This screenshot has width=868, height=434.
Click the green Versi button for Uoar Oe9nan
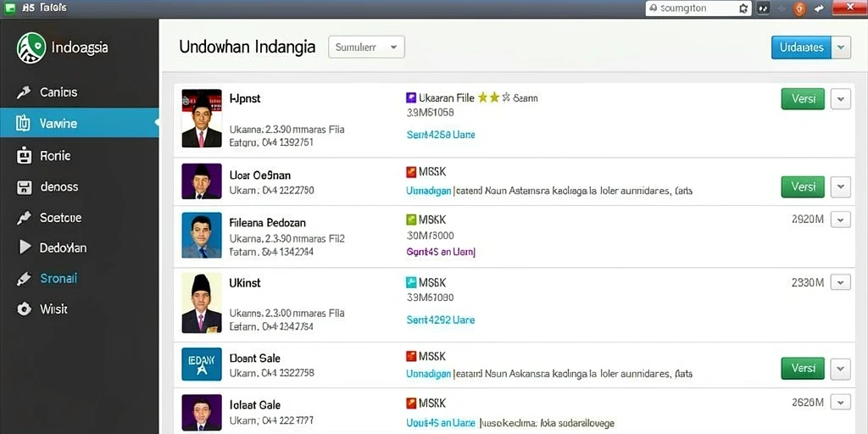[803, 187]
